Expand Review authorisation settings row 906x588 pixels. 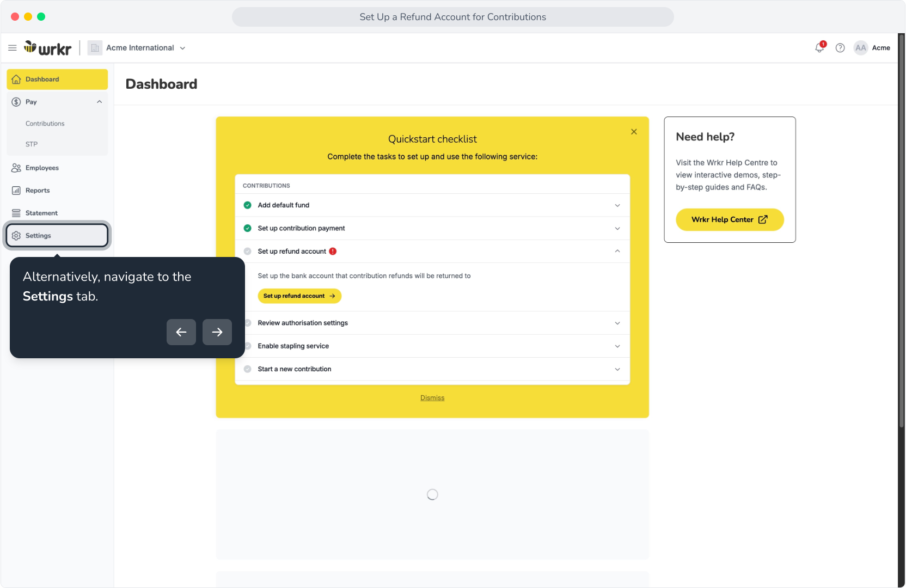[432, 323]
